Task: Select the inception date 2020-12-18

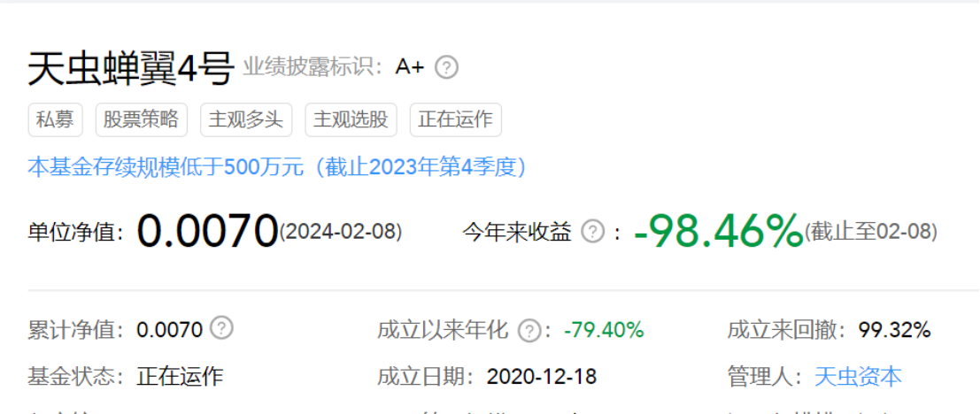Action: point(541,377)
